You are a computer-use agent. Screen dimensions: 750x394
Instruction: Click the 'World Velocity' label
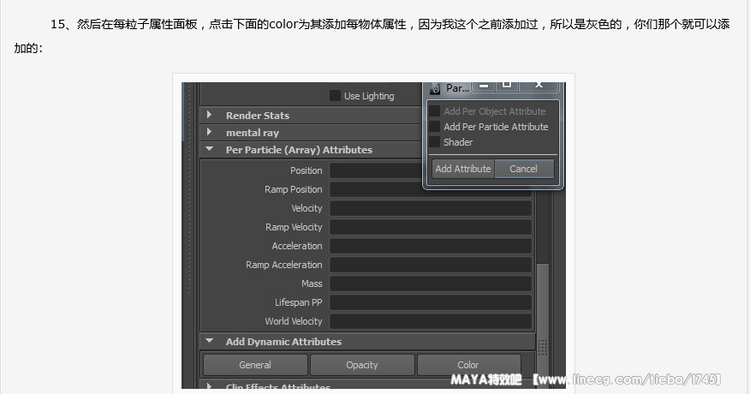coord(293,321)
